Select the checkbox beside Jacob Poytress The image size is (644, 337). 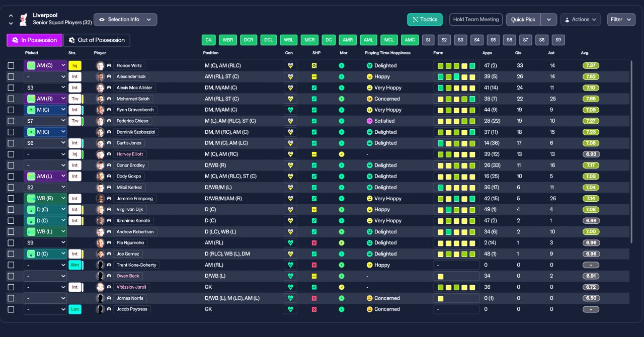(x=11, y=309)
